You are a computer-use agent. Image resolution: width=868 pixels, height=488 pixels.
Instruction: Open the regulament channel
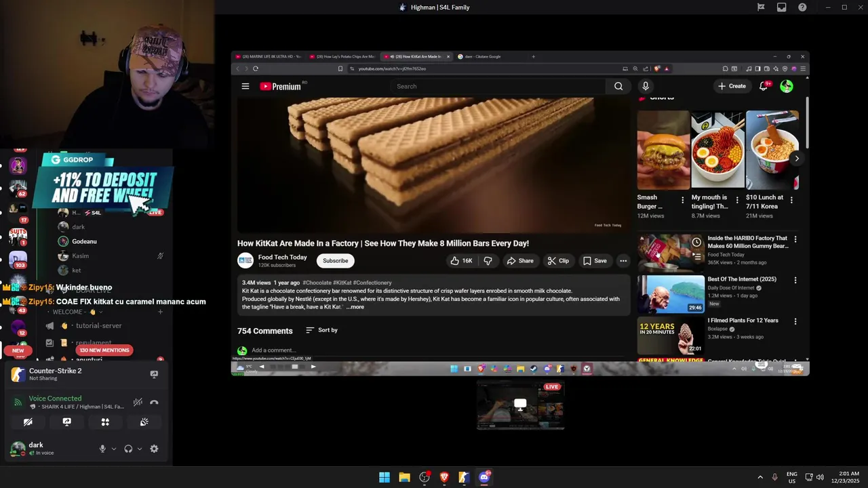pos(94,343)
